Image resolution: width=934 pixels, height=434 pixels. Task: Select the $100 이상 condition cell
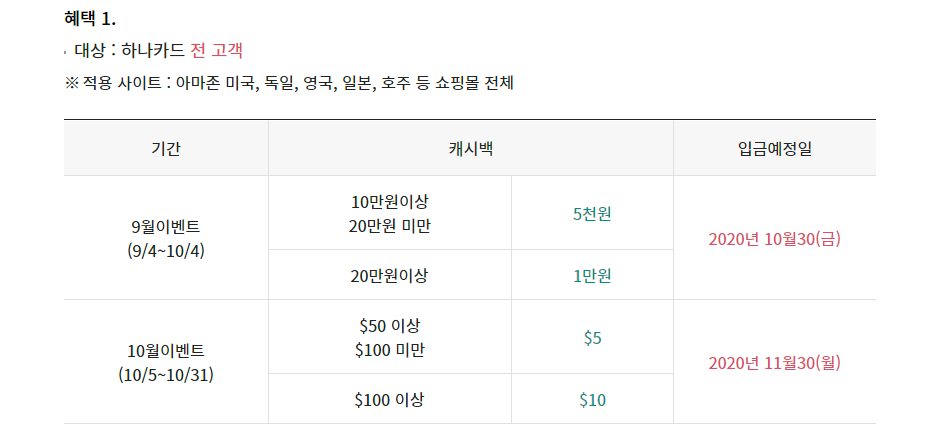[390, 400]
